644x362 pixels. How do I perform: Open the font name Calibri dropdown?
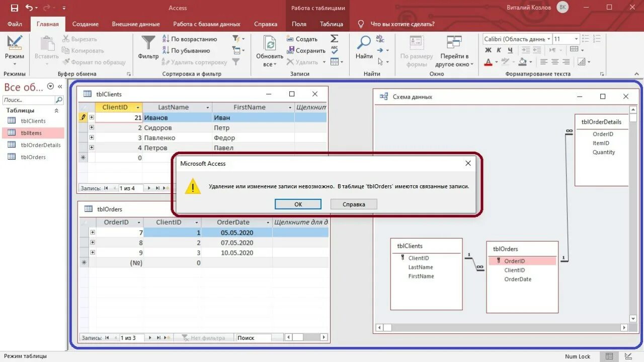pyautogui.click(x=548, y=39)
